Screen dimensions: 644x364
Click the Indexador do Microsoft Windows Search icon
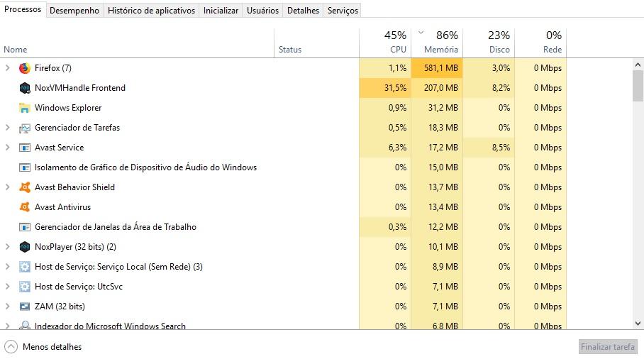[x=25, y=326]
